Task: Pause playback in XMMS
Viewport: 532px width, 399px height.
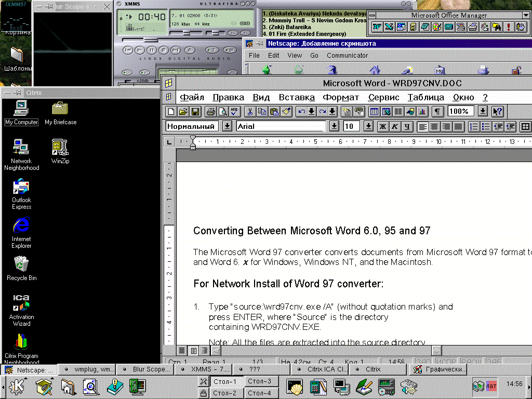Action: 152,50
